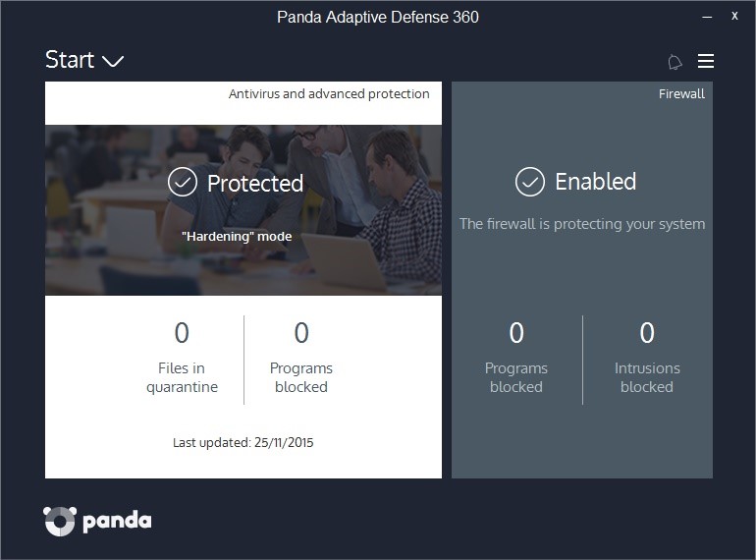Click the Panda bear logo icon
The width and height of the screenshot is (756, 560).
[60, 521]
